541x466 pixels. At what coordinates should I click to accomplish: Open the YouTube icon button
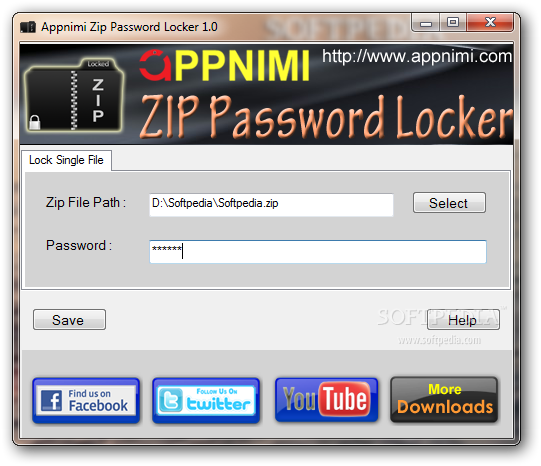[x=326, y=400]
